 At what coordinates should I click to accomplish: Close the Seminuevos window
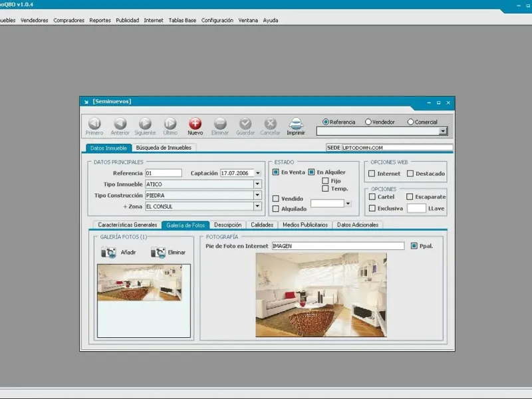pyautogui.click(x=448, y=102)
